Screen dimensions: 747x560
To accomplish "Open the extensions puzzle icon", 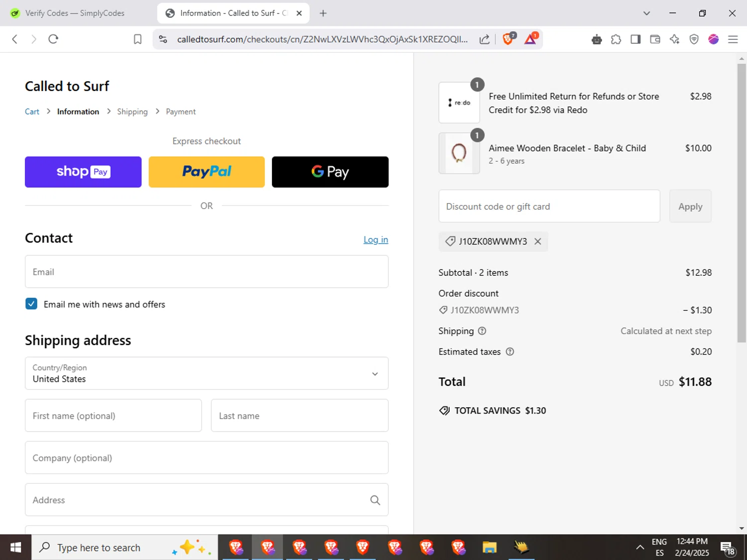I will click(x=616, y=39).
